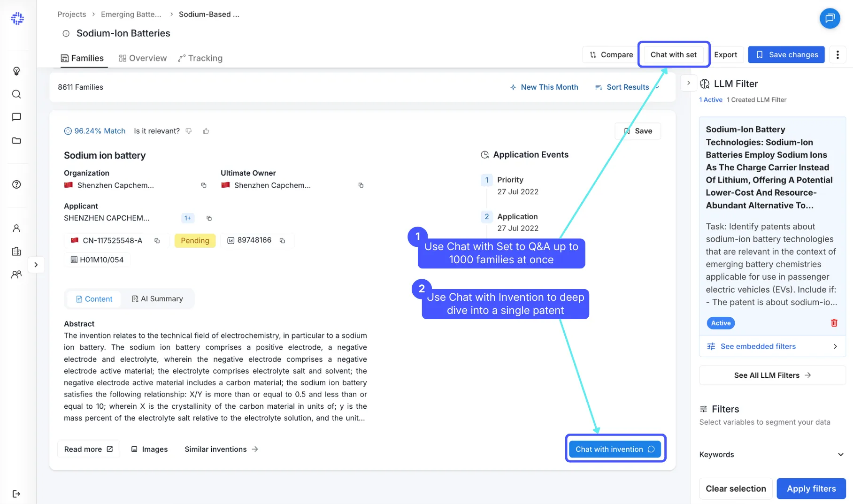The height and width of the screenshot is (504, 853).
Task: Copy the Ultimate Owner name
Action: click(361, 185)
